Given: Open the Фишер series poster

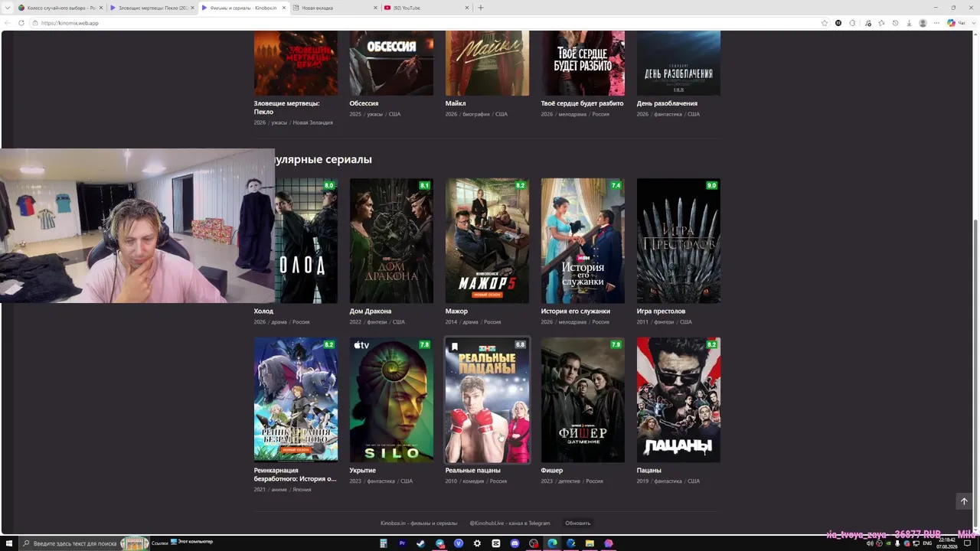Looking at the screenshot, I should click(x=583, y=400).
